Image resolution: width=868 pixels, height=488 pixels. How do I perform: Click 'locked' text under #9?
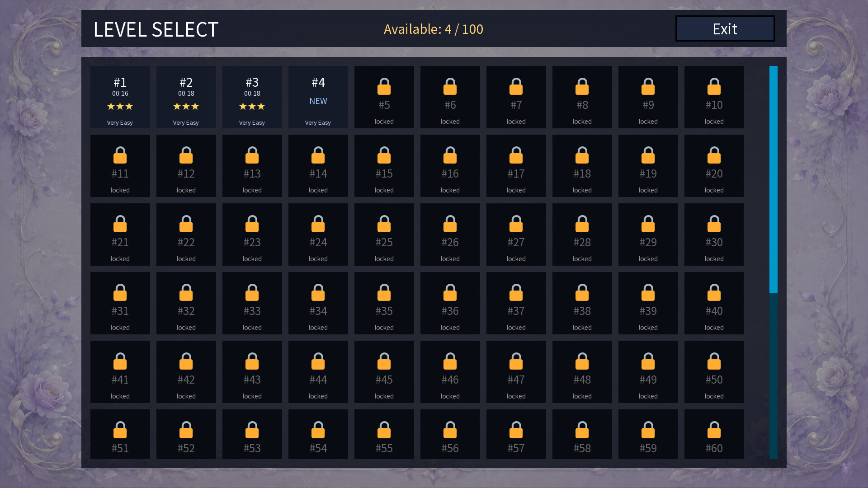pos(648,122)
